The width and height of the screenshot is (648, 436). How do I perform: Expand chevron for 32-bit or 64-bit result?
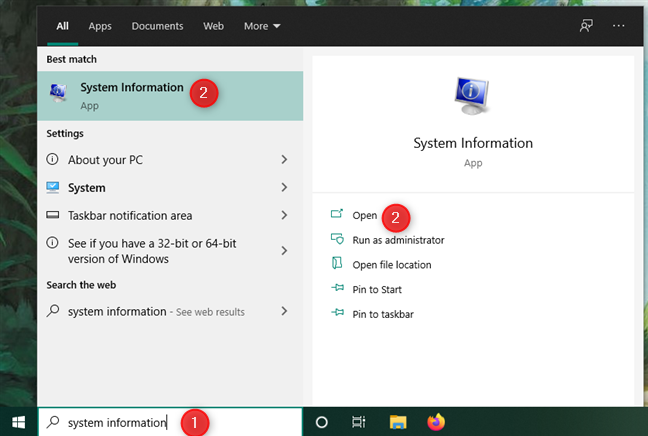[284, 250]
